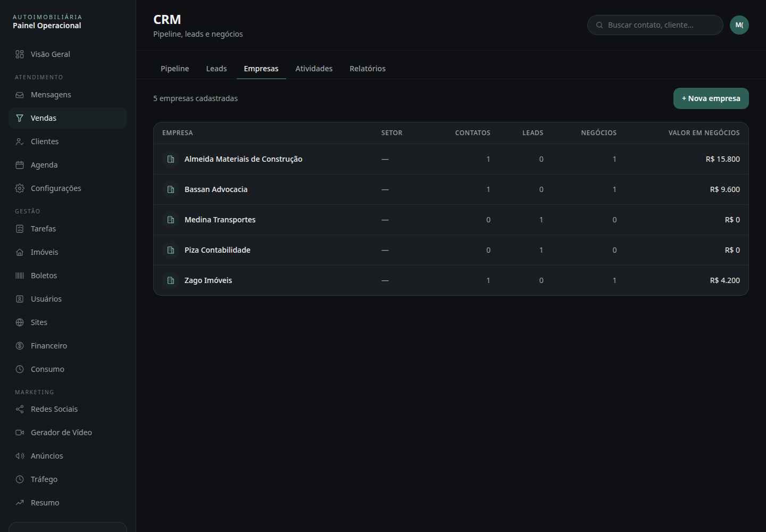Screen dimensions: 766x532
Task: Click the Agenda calendar icon
Action: coord(20,165)
